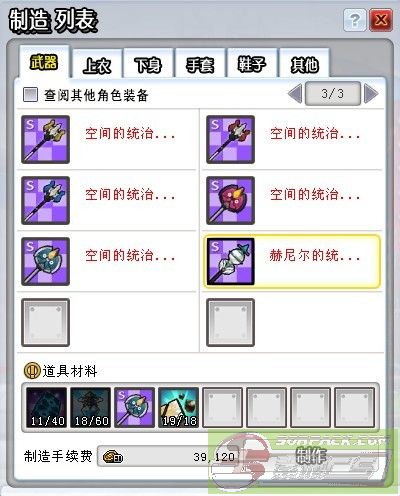Viewport: 400px width, 496px height.
Task: Select the gold-winged staff weapon icon
Action: click(x=45, y=139)
